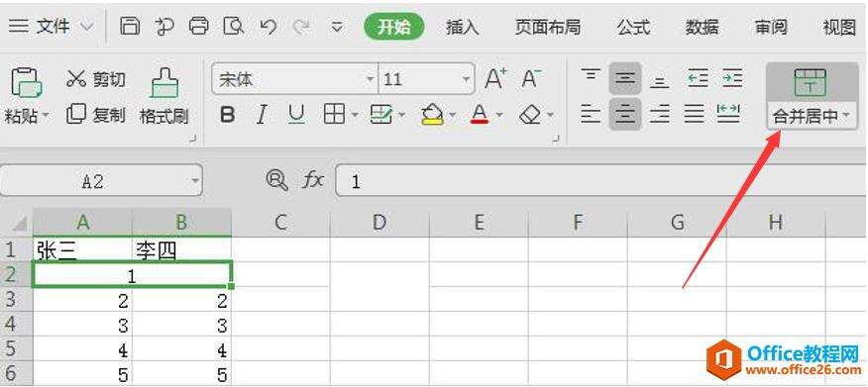The height and width of the screenshot is (387, 868).
Task: Expand the Merge and Center (合并居中) dropdown arrow
Action: pyautogui.click(x=846, y=116)
